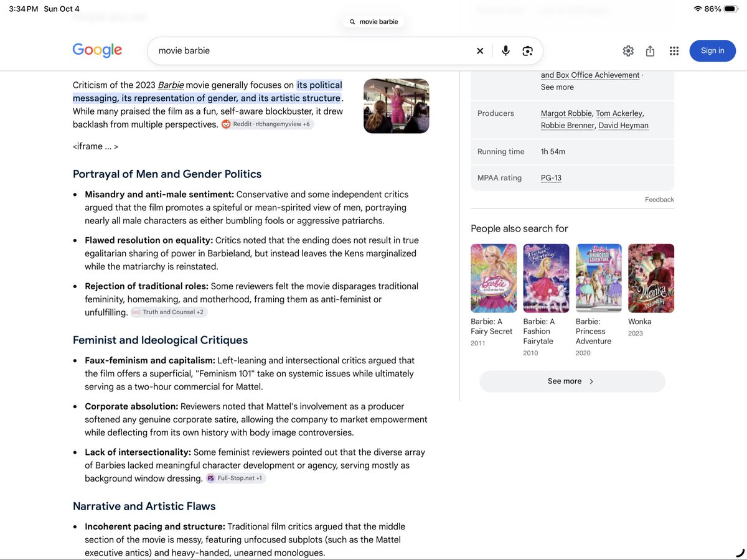This screenshot has height=560, width=747.
Task: Tap the share icon in header
Action: [x=650, y=51]
